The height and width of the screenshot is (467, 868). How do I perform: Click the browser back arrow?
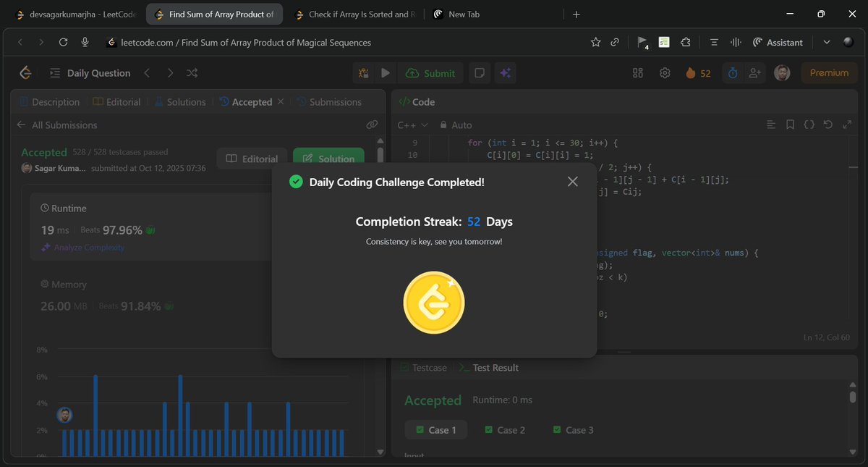point(20,43)
